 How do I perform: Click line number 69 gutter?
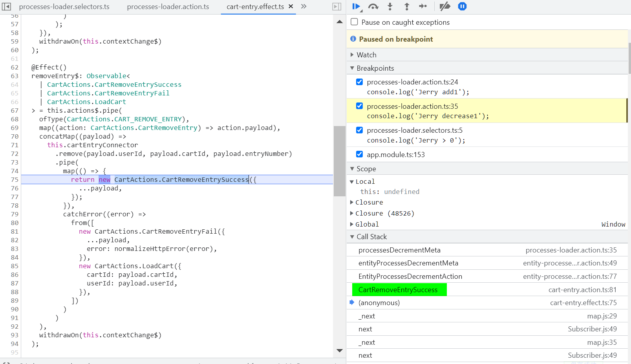pyautogui.click(x=15, y=128)
